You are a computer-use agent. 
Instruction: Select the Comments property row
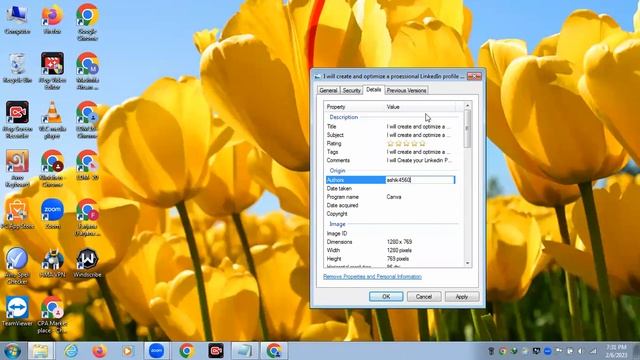click(392, 160)
